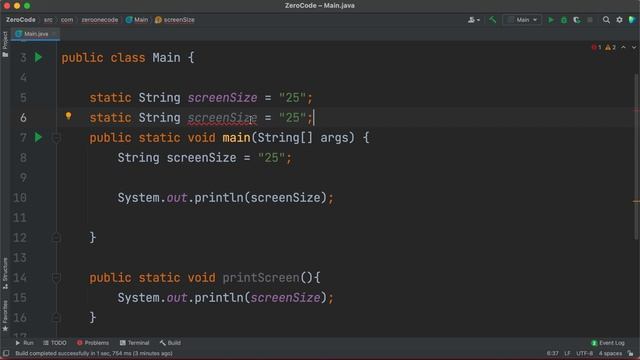Screen dimensions: 640x360
Task: Open the user account icon menu
Action: [x=473, y=20]
